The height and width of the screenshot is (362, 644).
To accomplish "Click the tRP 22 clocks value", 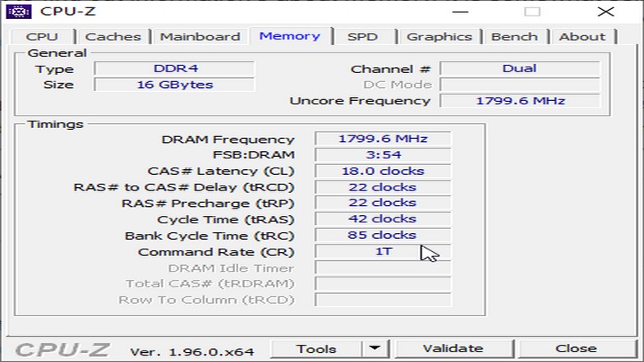I will [383, 203].
